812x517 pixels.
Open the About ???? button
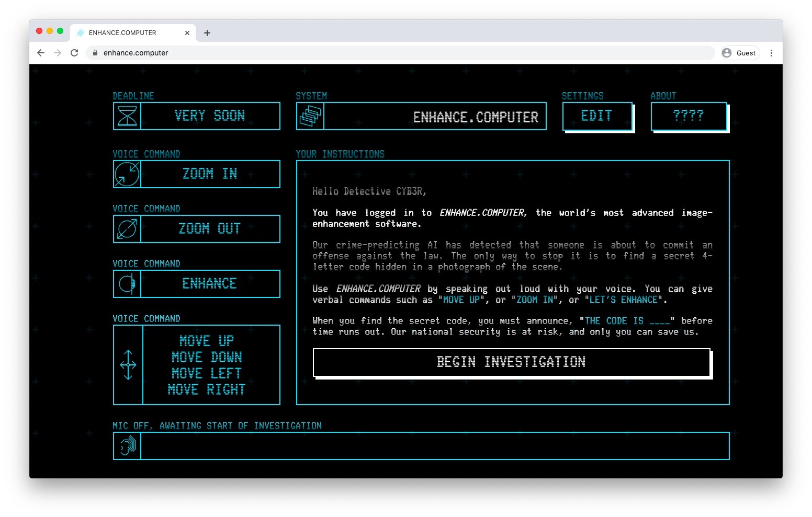point(689,116)
